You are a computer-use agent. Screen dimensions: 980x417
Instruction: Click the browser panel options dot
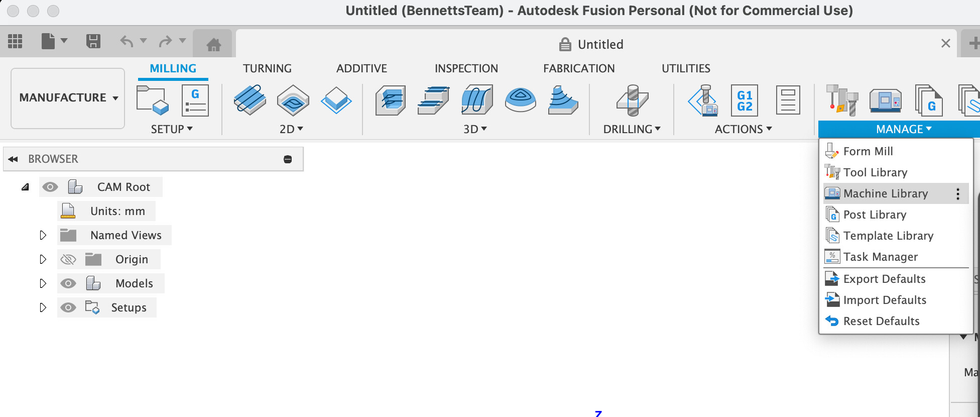point(288,159)
